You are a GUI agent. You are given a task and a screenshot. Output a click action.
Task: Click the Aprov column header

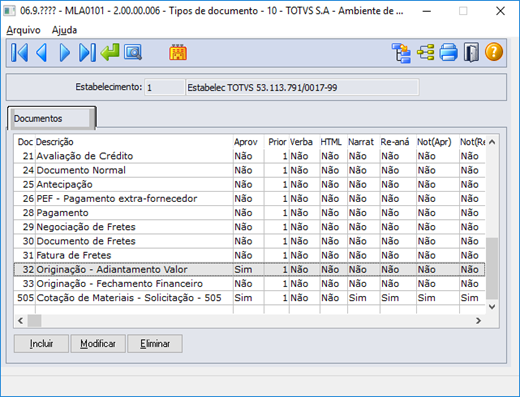[248, 142]
